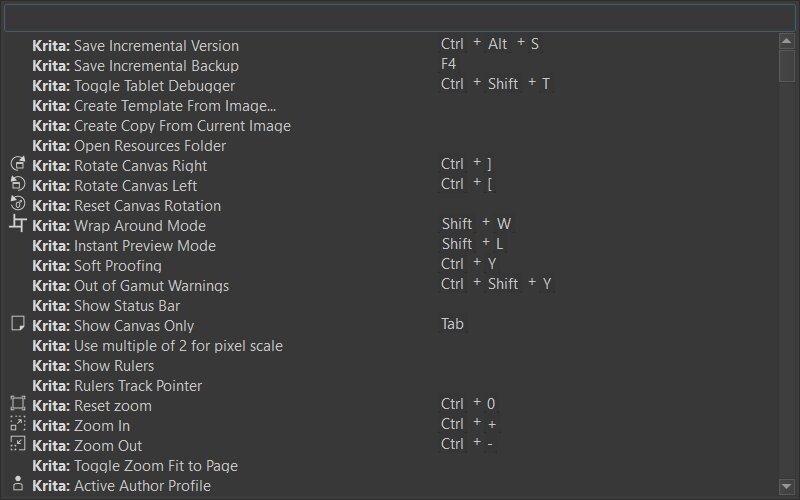This screenshot has width=800, height=500.
Task: Click the Reset zoom icon
Action: point(17,404)
